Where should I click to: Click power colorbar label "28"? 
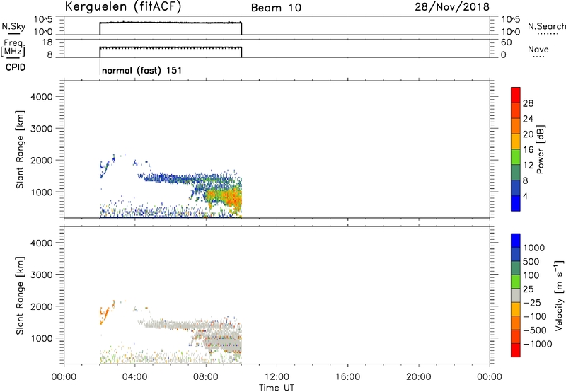tap(528, 103)
